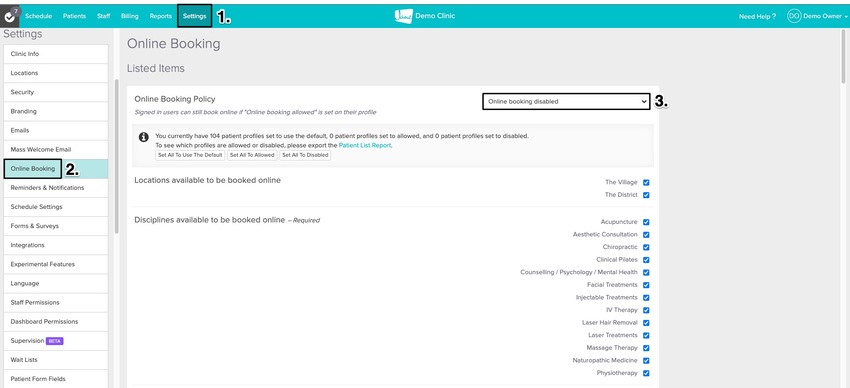The image size is (850, 388).
Task: Open Locations settings
Action: (56, 73)
